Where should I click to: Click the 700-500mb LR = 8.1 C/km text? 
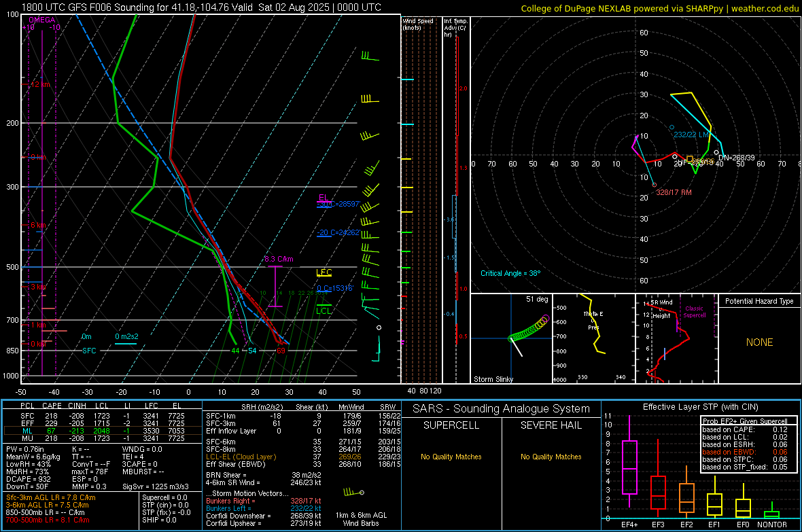point(48,520)
